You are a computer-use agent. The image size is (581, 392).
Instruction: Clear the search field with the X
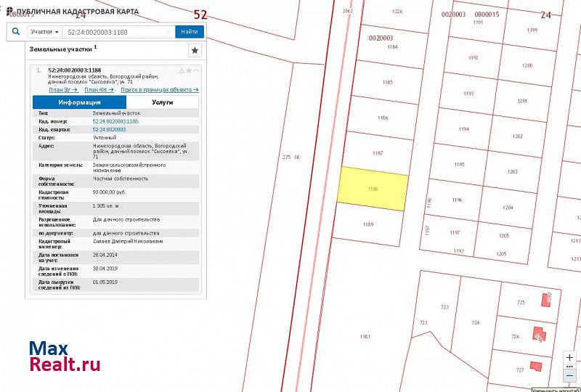[x=168, y=32]
